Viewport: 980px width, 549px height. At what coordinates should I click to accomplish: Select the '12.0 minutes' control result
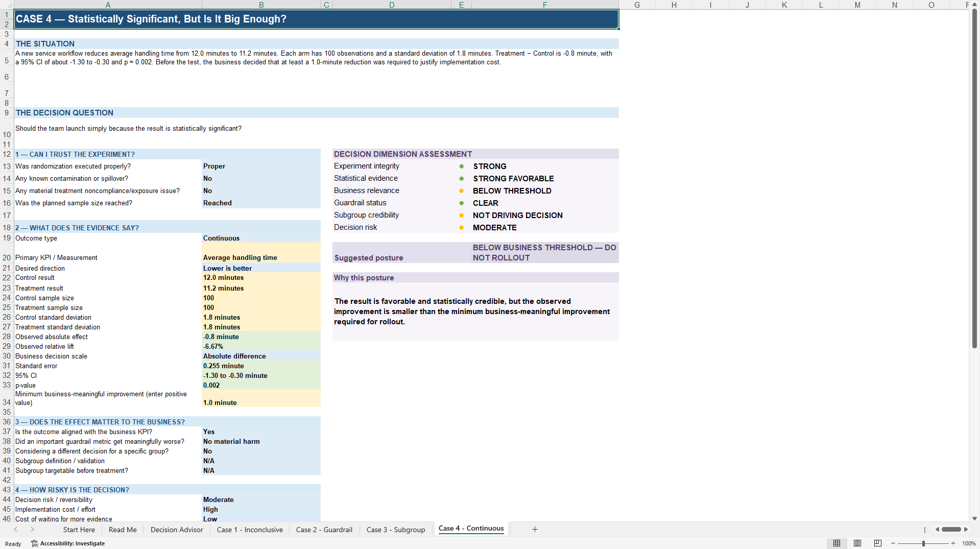pyautogui.click(x=261, y=278)
